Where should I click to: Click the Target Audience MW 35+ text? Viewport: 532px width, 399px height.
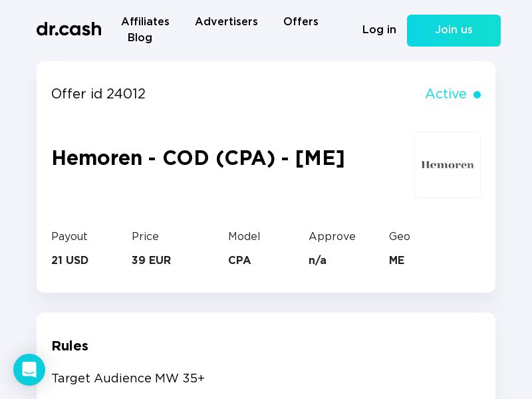128,378
